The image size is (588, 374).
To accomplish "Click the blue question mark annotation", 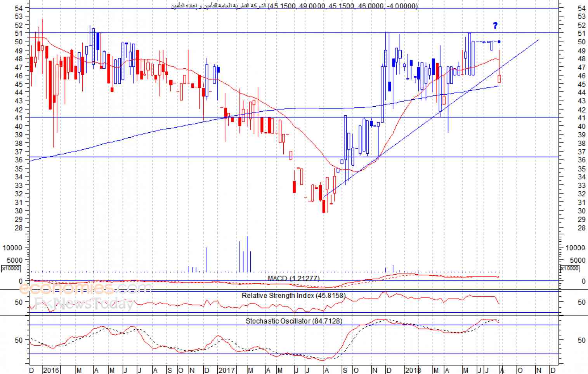I will pyautogui.click(x=495, y=26).
